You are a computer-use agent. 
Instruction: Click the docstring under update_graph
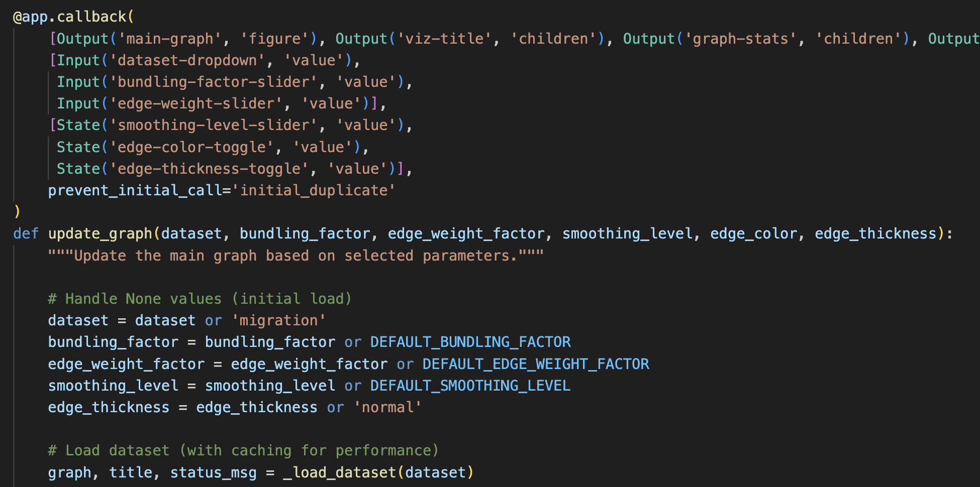tap(296, 256)
